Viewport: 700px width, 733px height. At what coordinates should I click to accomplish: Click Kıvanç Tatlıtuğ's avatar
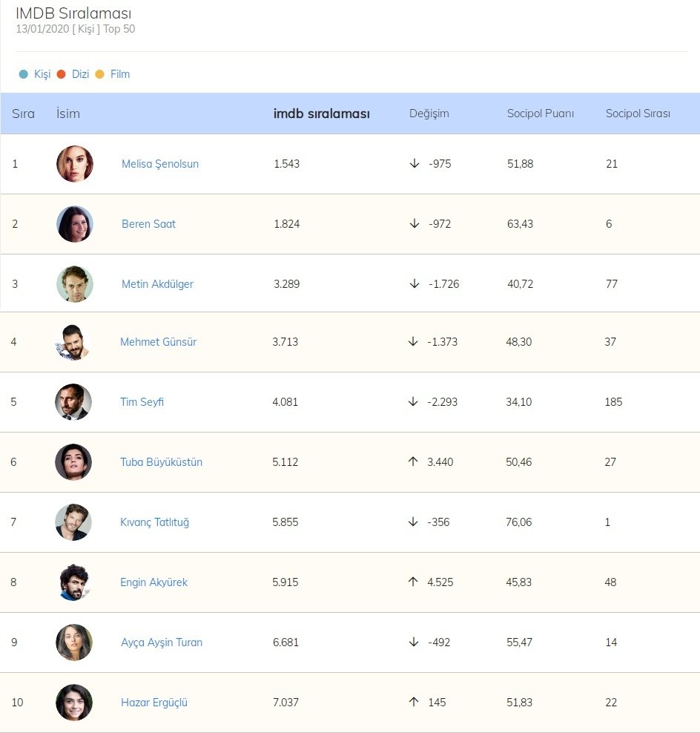click(73, 522)
